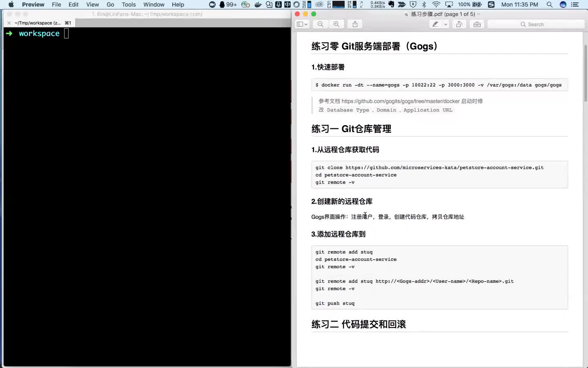Open the Share menu in Preview toolbar
Viewport: 588px width, 368px height.
(x=354, y=24)
